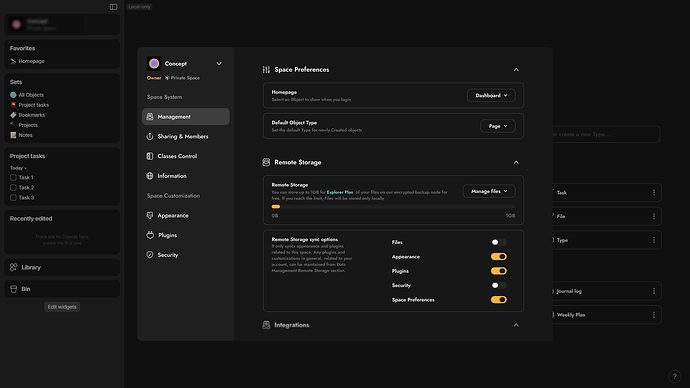Click the Project tasks set icon
Screen dimensions: 690x388
pos(13,105)
